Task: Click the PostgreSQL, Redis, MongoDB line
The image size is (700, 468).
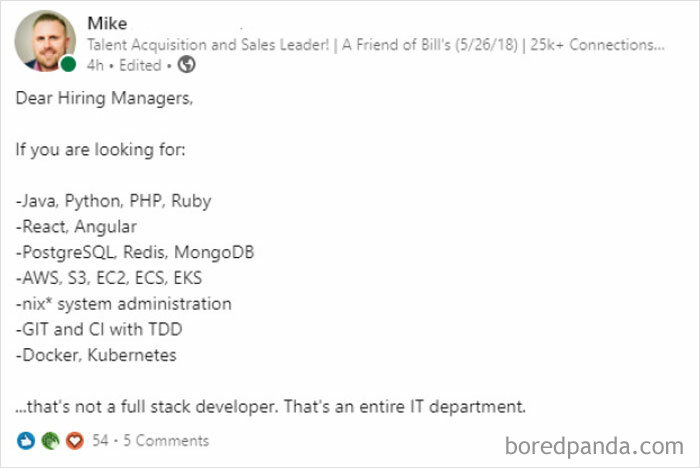Action: point(135,251)
